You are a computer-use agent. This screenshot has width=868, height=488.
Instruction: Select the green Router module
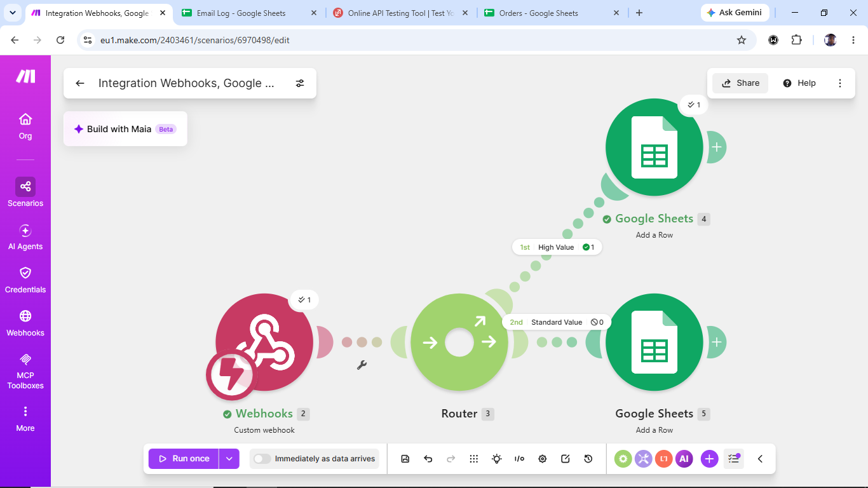459,342
